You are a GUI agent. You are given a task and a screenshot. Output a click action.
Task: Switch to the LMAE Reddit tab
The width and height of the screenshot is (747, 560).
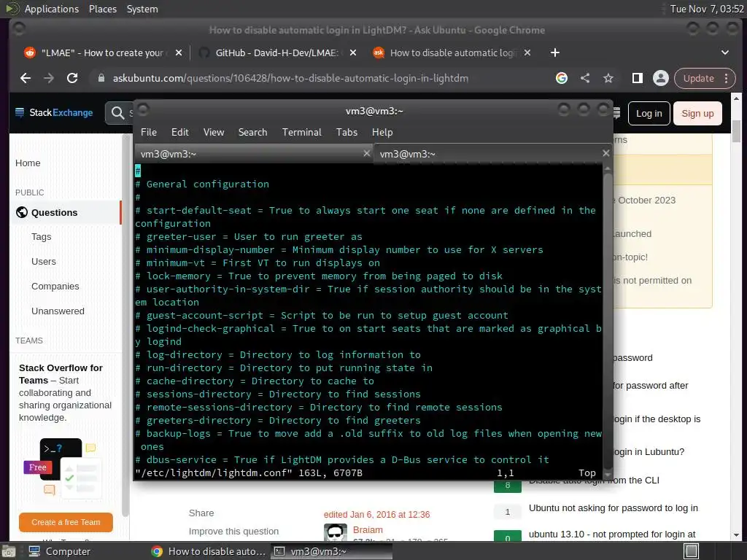(x=102, y=52)
